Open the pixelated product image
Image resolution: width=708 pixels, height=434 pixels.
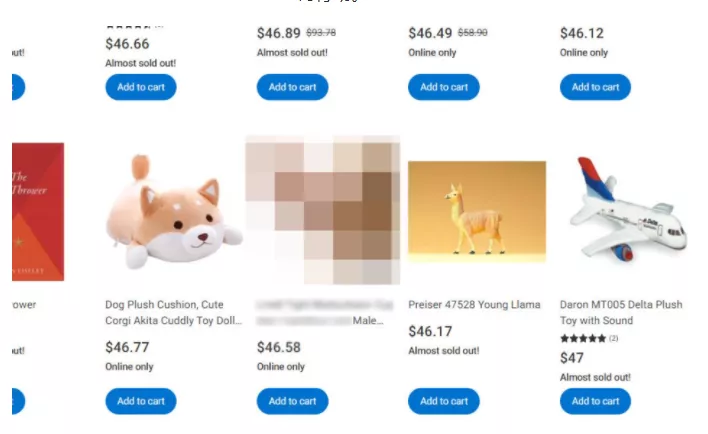tap(322, 210)
